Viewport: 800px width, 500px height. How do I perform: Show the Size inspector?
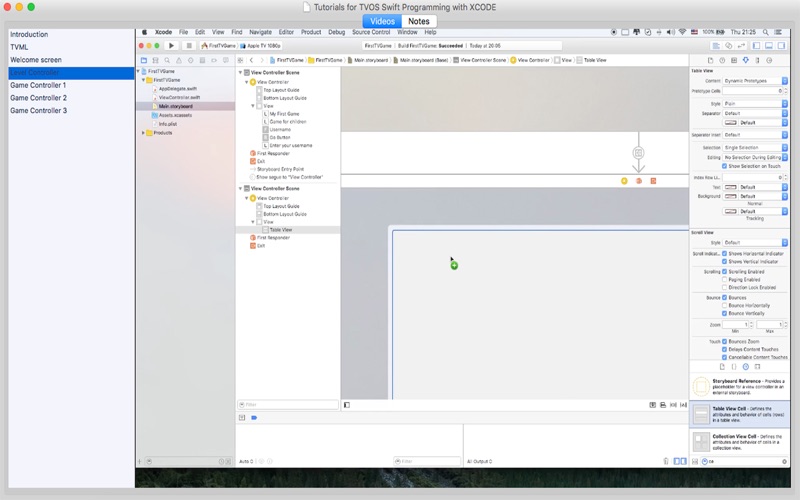coord(757,60)
